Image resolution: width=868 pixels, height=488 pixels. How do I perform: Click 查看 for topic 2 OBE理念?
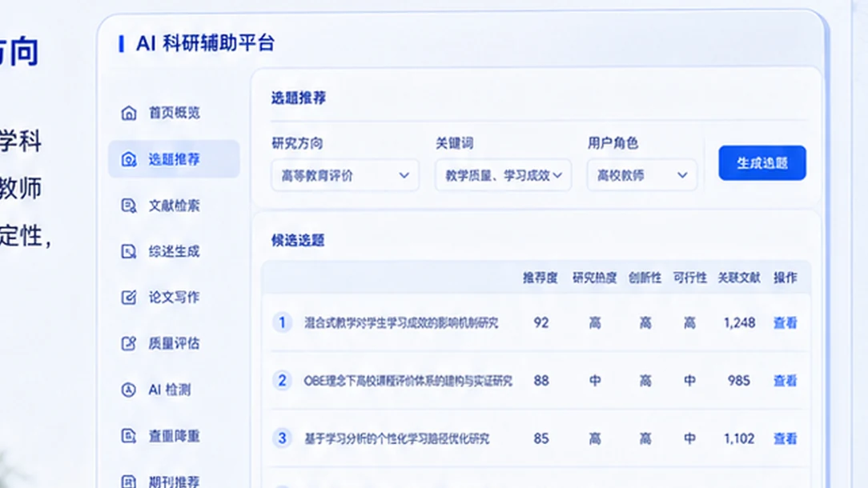785,381
